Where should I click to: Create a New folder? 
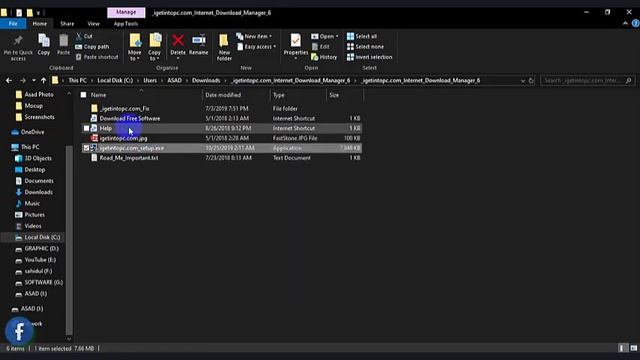pos(224,47)
